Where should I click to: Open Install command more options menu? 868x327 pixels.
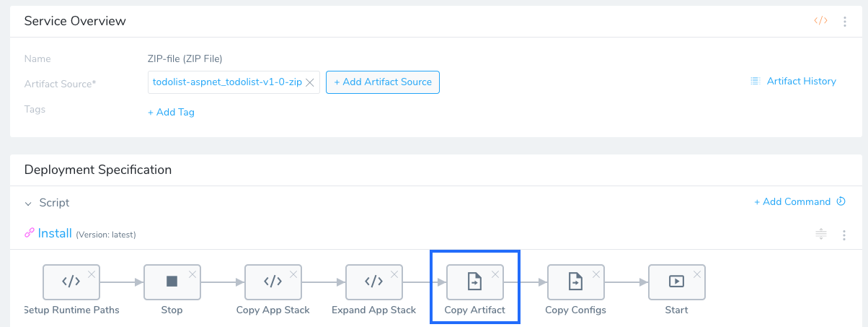pyautogui.click(x=845, y=235)
